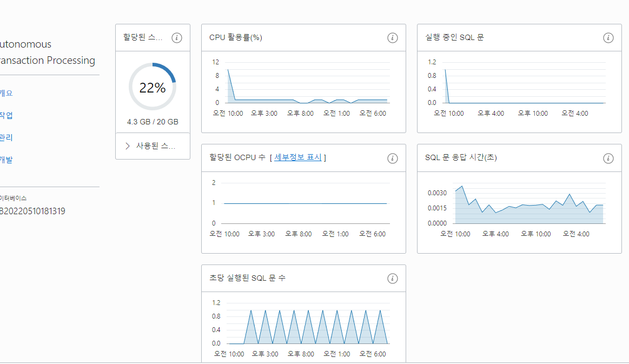Image resolution: width=629 pixels, height=364 pixels.
Task: Click the 0.0030 axis label on response chart
Action: coord(437,193)
